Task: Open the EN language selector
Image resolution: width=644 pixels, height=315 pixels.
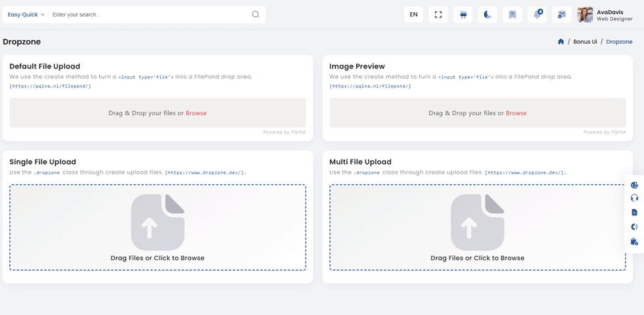Action: (x=413, y=15)
